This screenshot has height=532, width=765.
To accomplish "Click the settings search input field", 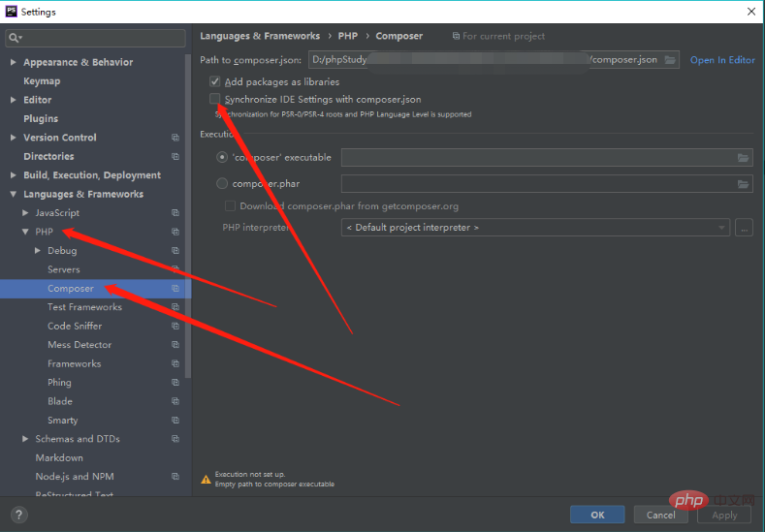I will (96, 38).
